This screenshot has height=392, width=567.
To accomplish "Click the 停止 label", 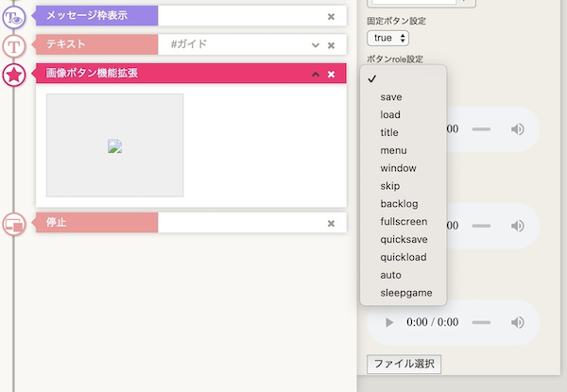I will [x=56, y=222].
